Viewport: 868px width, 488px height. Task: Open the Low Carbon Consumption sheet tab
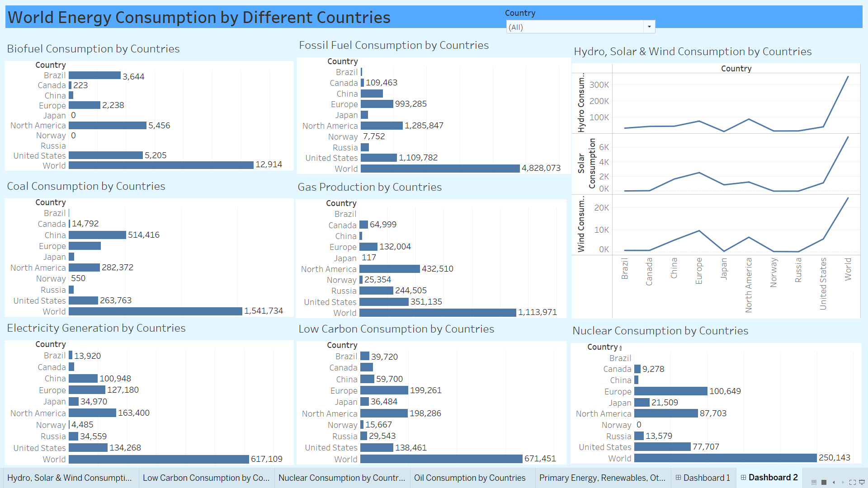[206, 478]
